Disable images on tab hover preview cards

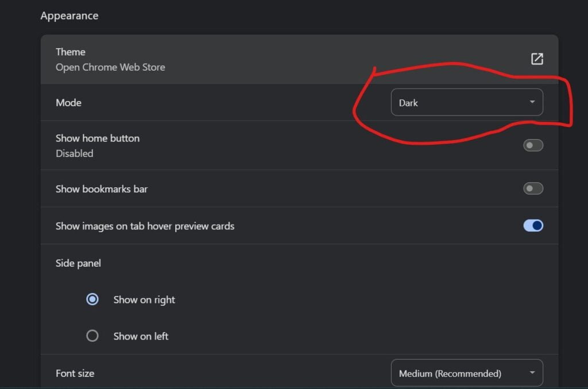[533, 225]
